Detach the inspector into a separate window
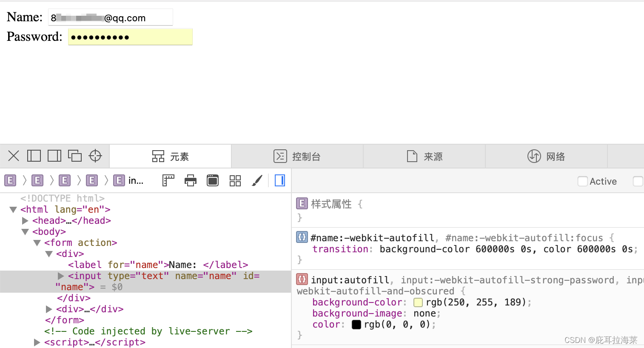 pos(75,156)
